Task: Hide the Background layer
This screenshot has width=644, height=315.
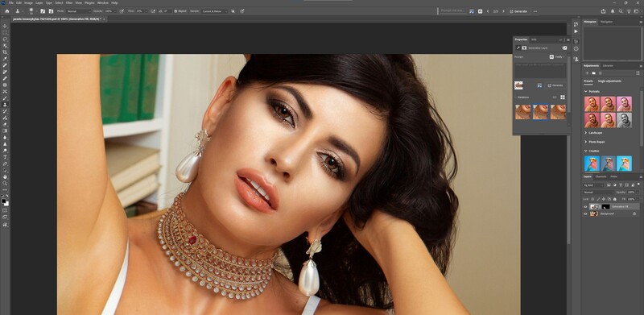Action: tap(585, 213)
